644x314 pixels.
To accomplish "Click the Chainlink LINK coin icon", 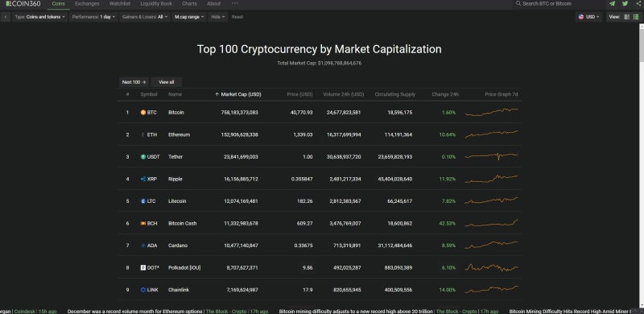I will click(x=143, y=290).
